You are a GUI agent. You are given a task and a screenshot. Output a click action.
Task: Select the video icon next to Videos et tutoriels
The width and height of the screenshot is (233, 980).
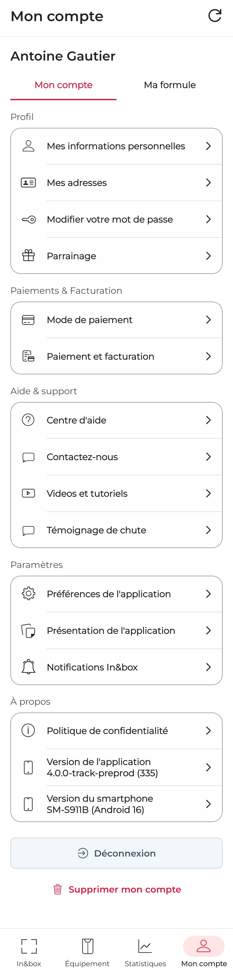[x=28, y=493]
